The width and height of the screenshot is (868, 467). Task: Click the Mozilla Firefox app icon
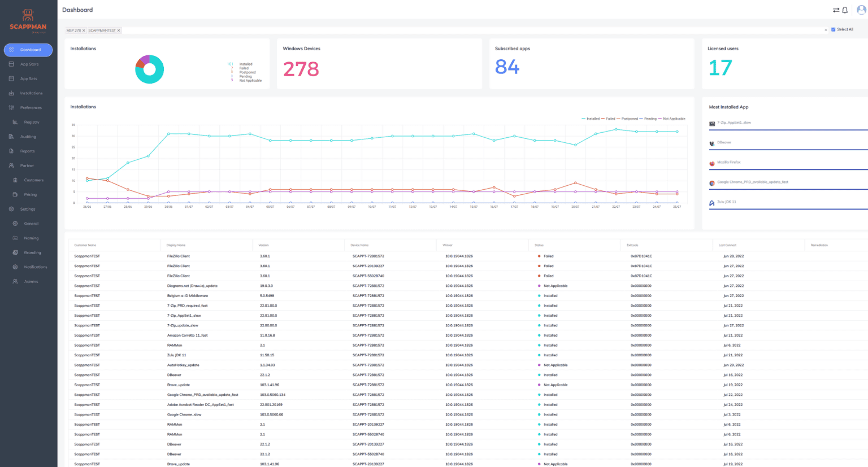(712, 164)
